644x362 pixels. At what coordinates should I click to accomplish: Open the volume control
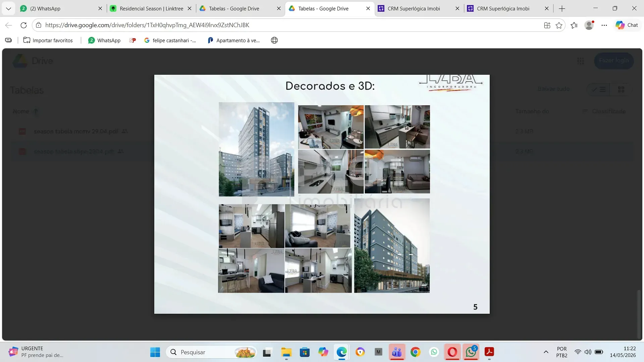pos(588,352)
